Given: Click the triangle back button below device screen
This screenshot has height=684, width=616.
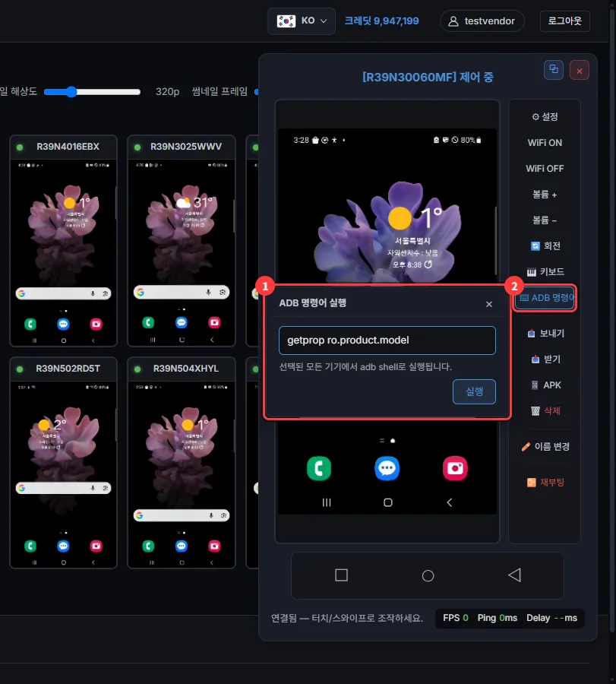Looking at the screenshot, I should [x=514, y=575].
